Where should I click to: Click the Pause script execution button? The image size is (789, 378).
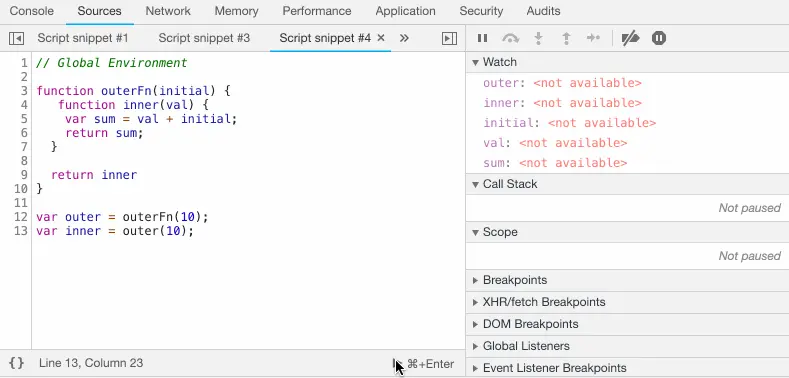click(x=483, y=38)
